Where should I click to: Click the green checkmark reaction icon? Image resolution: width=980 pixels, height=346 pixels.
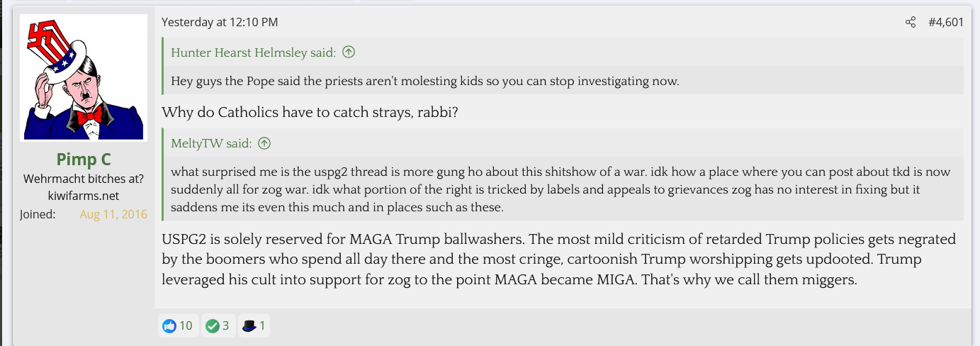point(212,326)
